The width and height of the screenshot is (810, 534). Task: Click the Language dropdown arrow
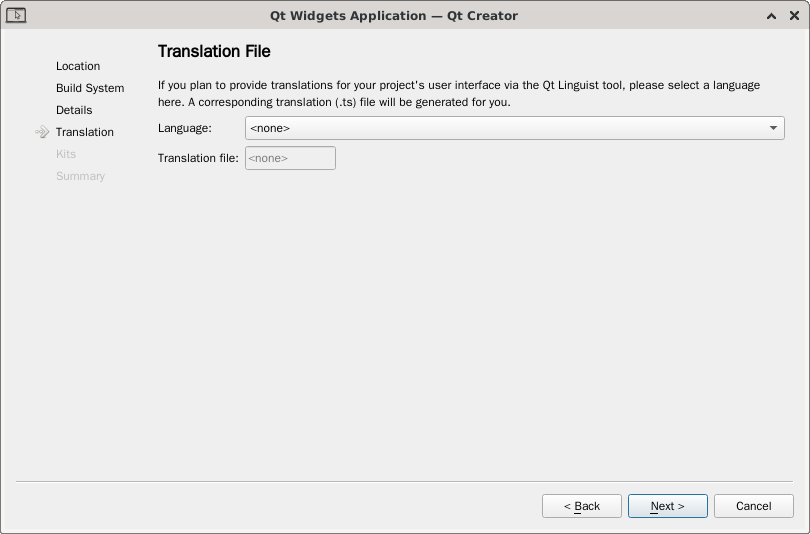(773, 128)
